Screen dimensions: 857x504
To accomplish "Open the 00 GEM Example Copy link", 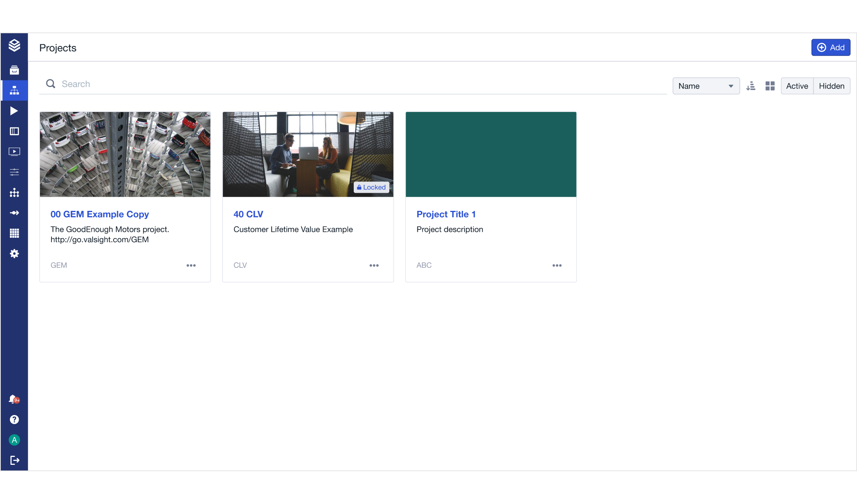I will pos(100,214).
